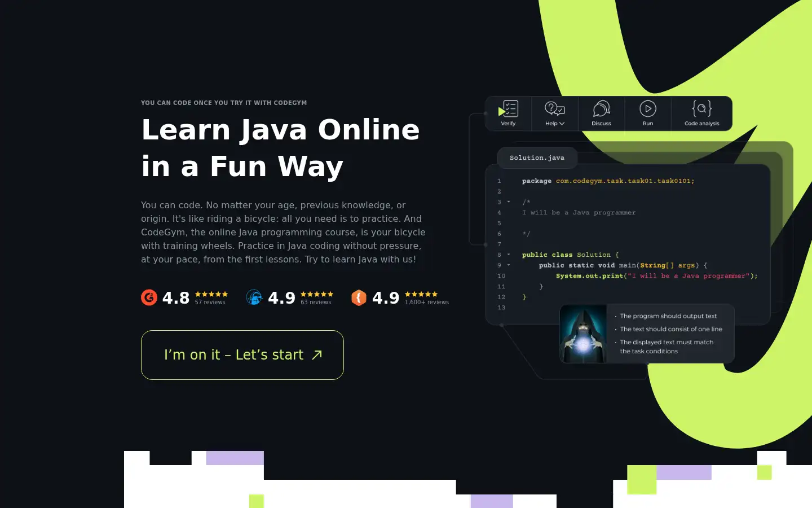Open the Help chat icon
This screenshot has height=508, width=812.
tap(555, 108)
